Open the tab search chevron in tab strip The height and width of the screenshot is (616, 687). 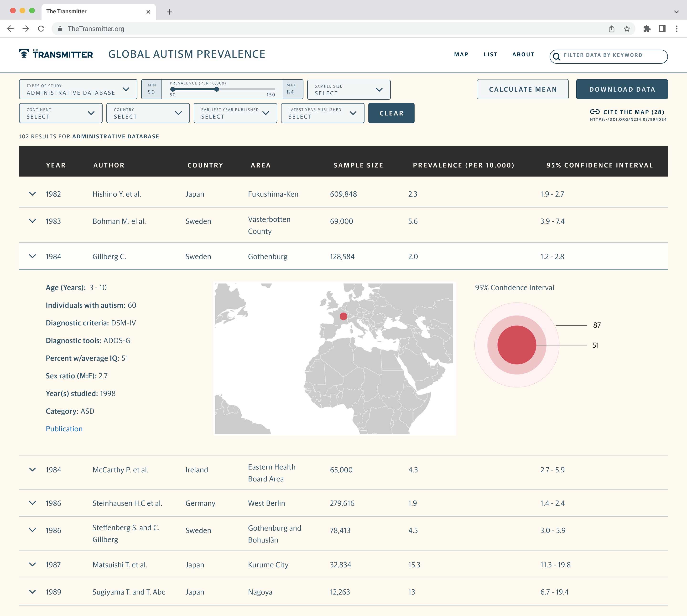pyautogui.click(x=676, y=12)
